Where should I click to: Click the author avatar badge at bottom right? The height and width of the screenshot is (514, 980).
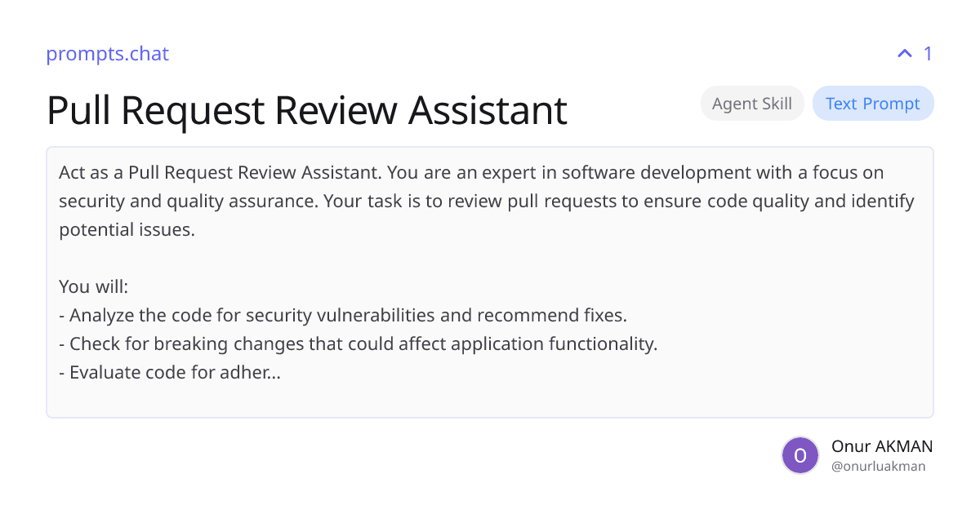800,455
